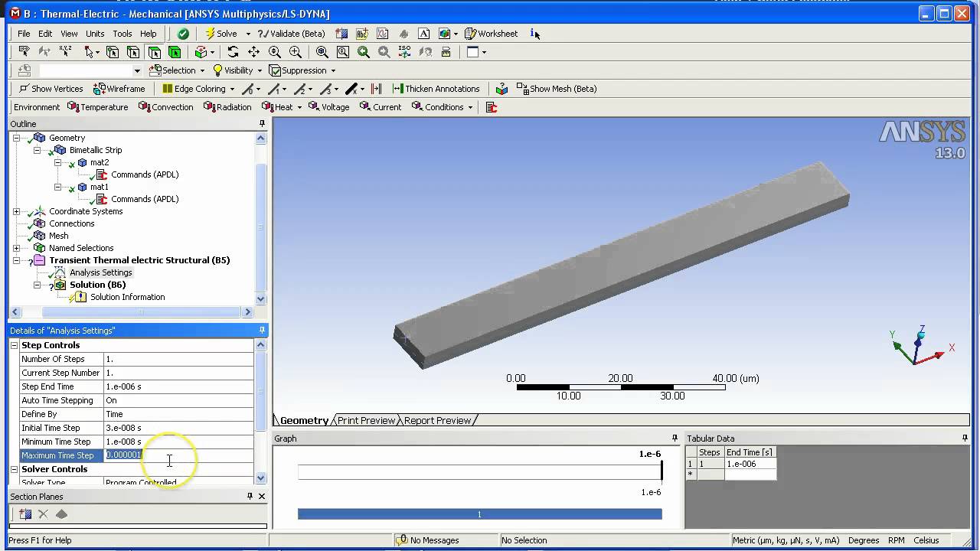Select the Connections tree item
Viewport: 980px width, 551px height.
point(71,223)
